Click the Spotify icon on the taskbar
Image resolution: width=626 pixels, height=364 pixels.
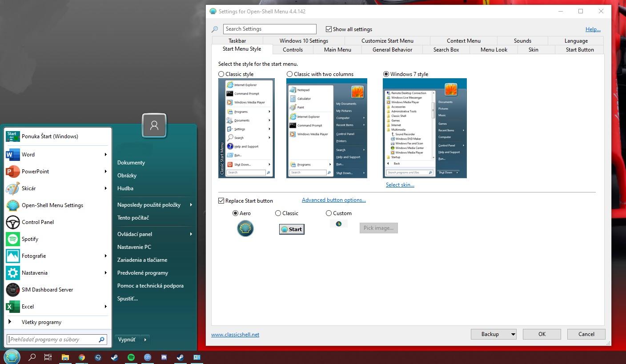pos(131,357)
